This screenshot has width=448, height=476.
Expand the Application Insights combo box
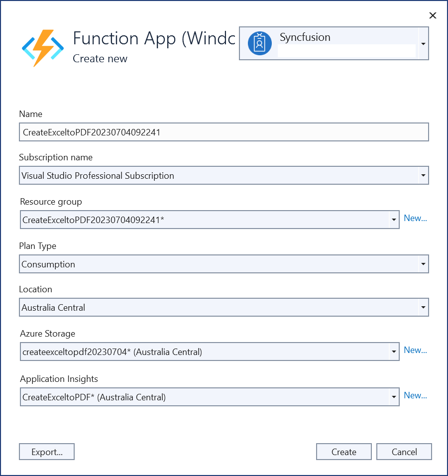[393, 397]
